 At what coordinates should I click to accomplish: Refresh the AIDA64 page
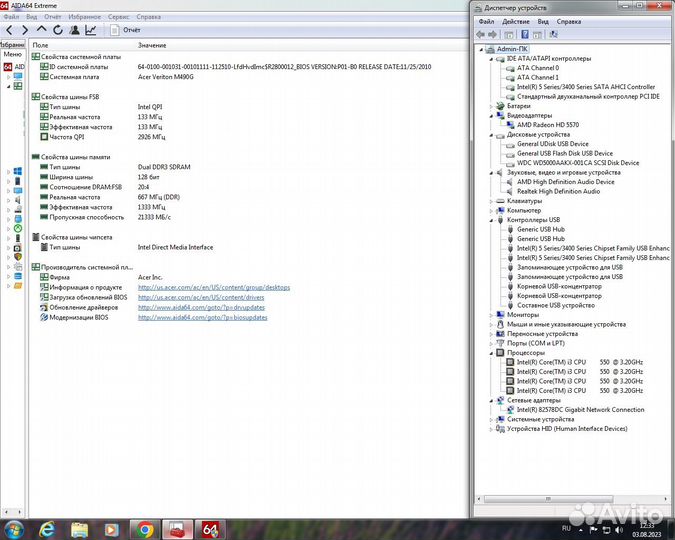coord(58,30)
